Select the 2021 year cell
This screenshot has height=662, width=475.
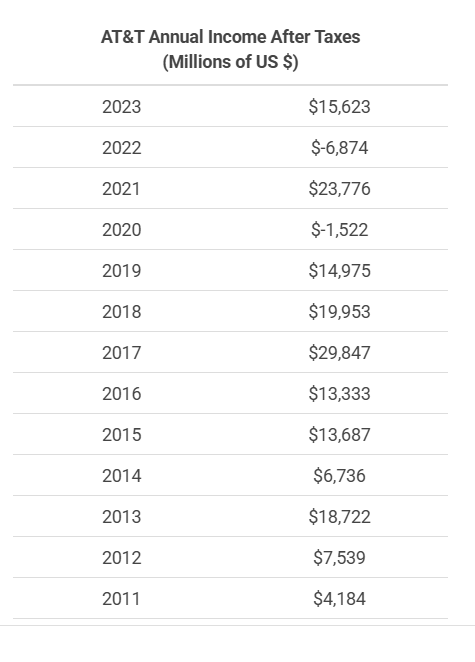[x=121, y=189]
